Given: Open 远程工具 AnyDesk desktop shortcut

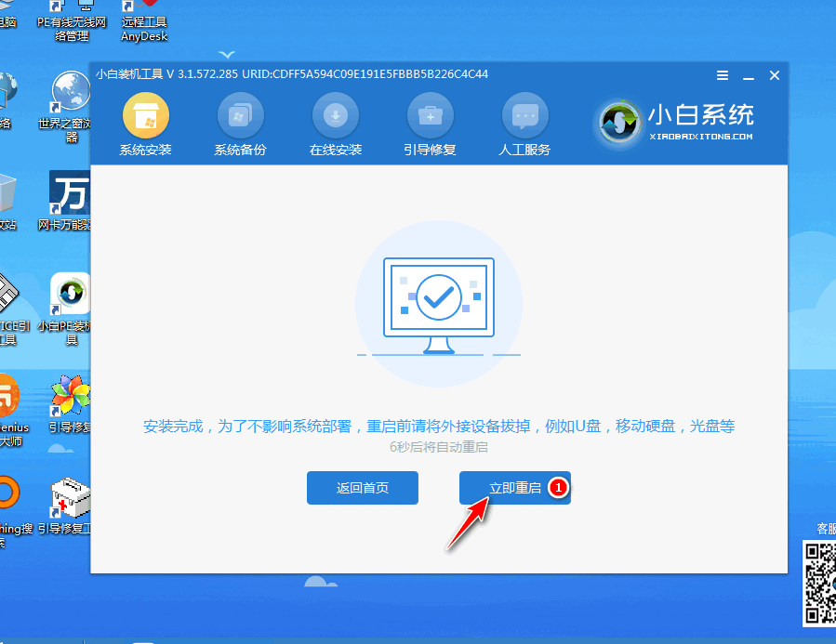Looking at the screenshot, I should pos(143,21).
